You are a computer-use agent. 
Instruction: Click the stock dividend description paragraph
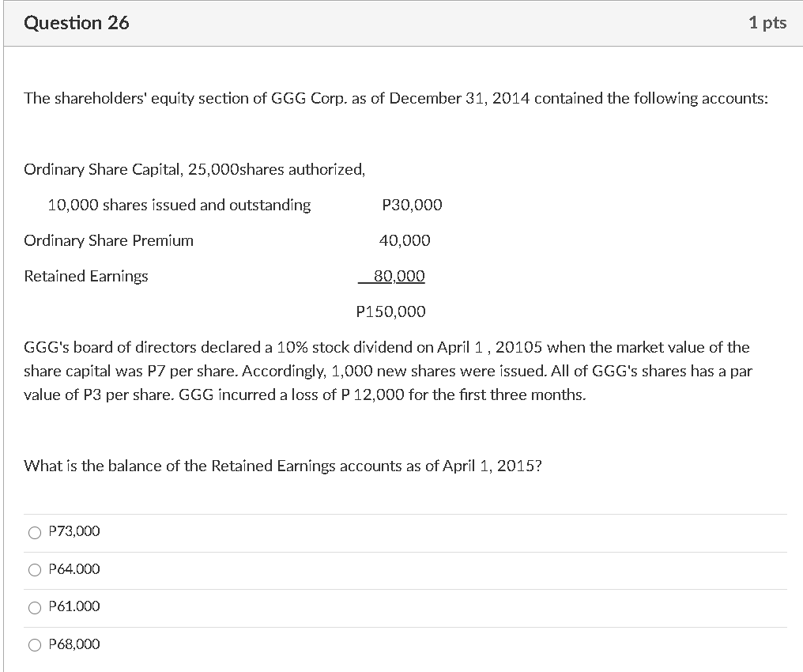(387, 370)
